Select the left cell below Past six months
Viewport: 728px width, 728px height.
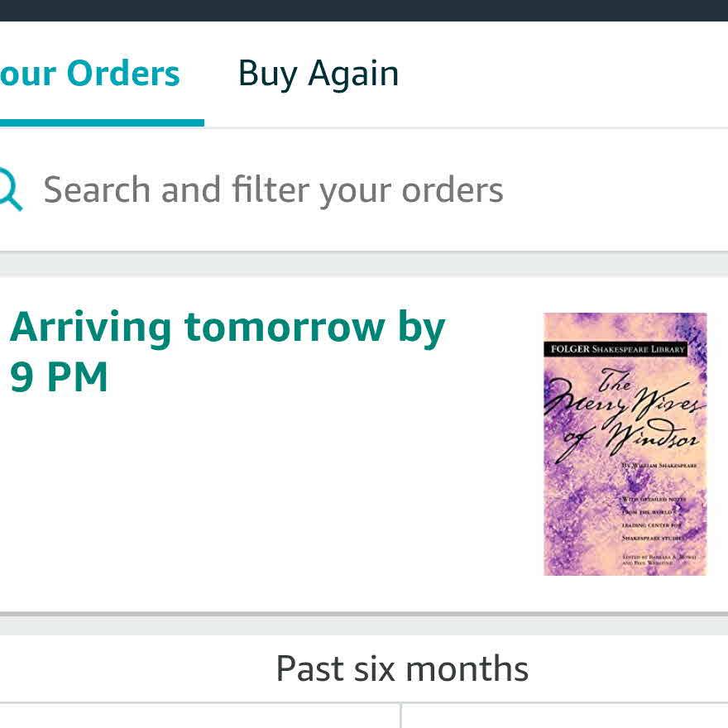199,716
